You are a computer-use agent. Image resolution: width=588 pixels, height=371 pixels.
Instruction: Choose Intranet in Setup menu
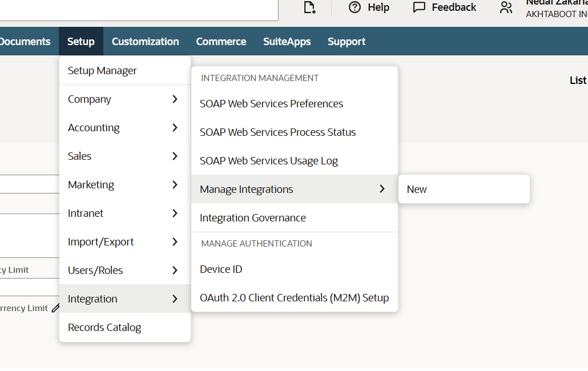[x=125, y=213]
